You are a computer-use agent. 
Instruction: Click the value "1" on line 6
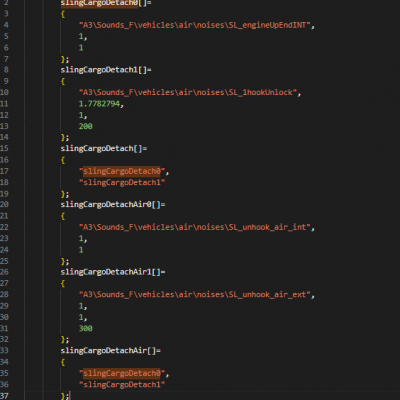click(x=81, y=48)
